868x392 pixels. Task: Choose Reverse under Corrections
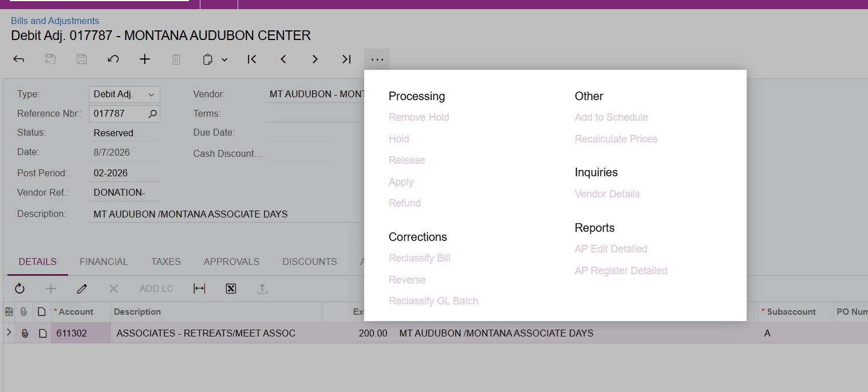pos(407,280)
